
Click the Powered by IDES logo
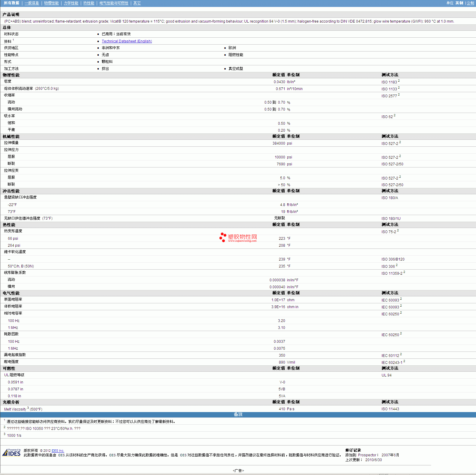click(x=11, y=452)
